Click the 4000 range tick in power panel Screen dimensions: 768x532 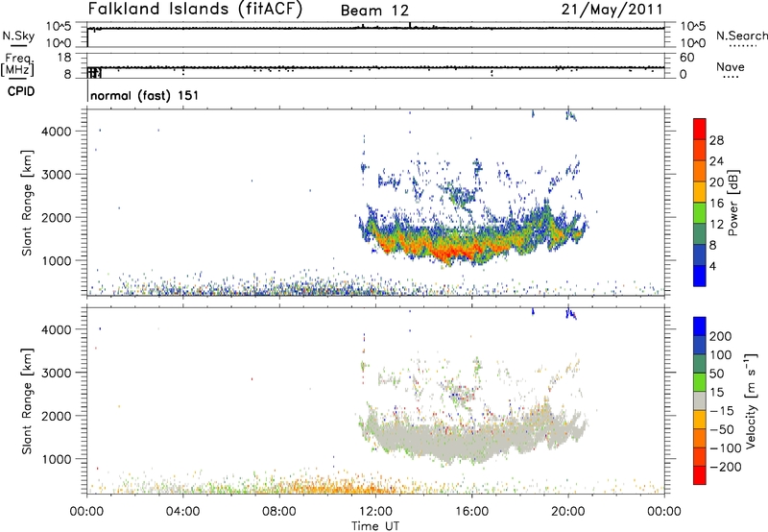[x=57, y=132]
